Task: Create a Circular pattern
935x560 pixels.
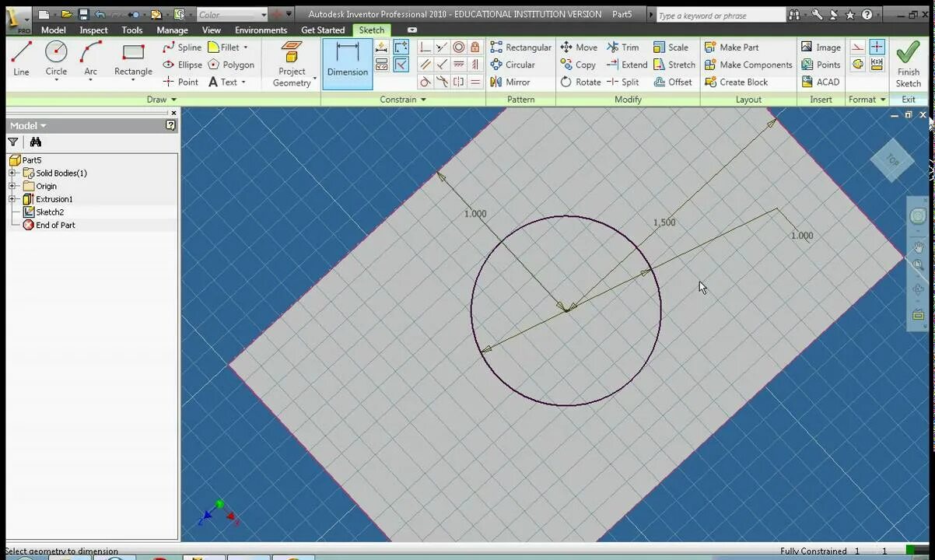Action: coord(513,65)
